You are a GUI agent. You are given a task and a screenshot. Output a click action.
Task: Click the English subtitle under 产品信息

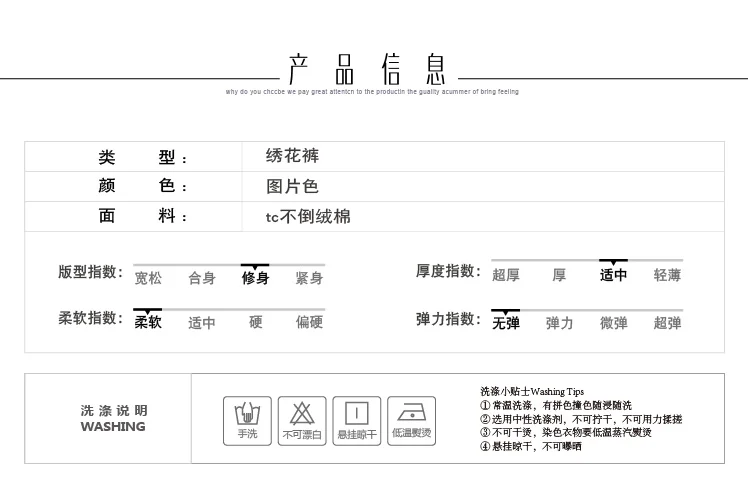pyautogui.click(x=372, y=92)
